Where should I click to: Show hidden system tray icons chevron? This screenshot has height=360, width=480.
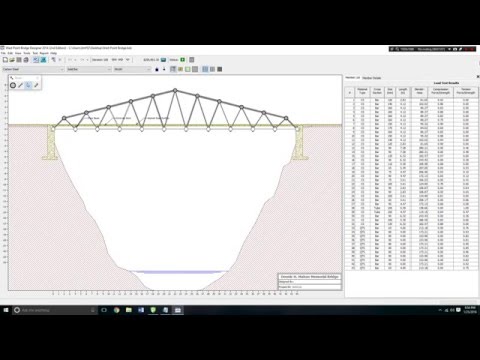(440, 310)
